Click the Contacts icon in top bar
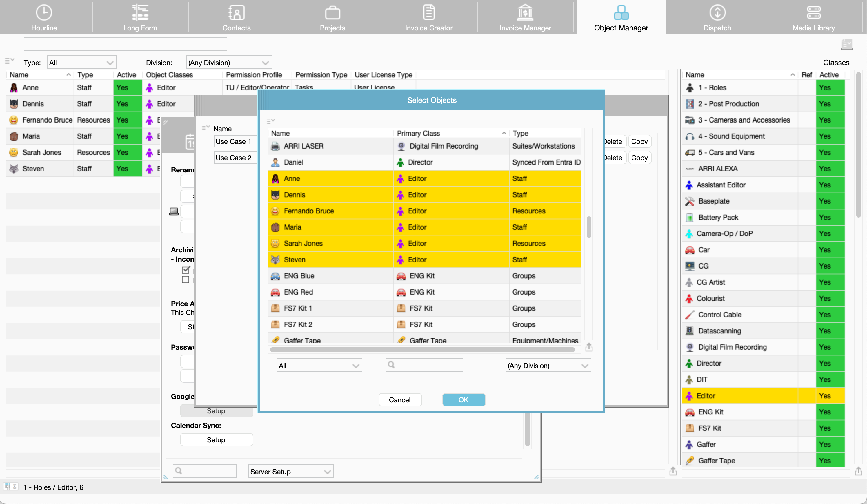The image size is (867, 504). [x=236, y=13]
